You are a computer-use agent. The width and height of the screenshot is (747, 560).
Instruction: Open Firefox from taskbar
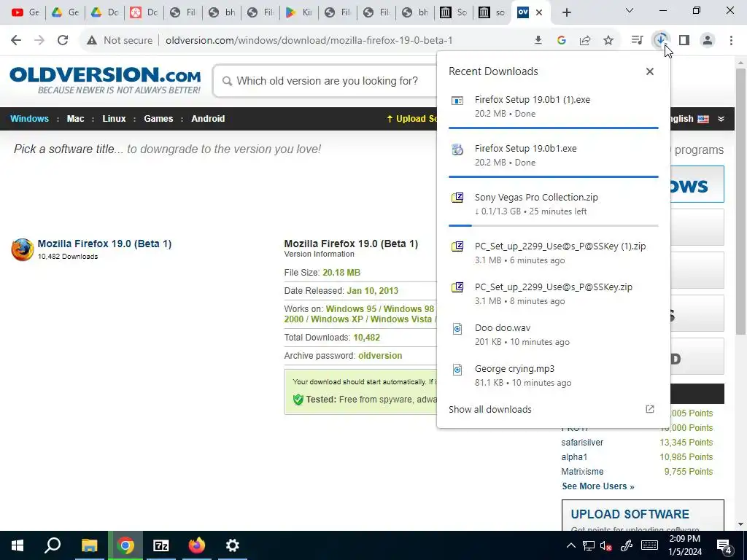[196, 545]
